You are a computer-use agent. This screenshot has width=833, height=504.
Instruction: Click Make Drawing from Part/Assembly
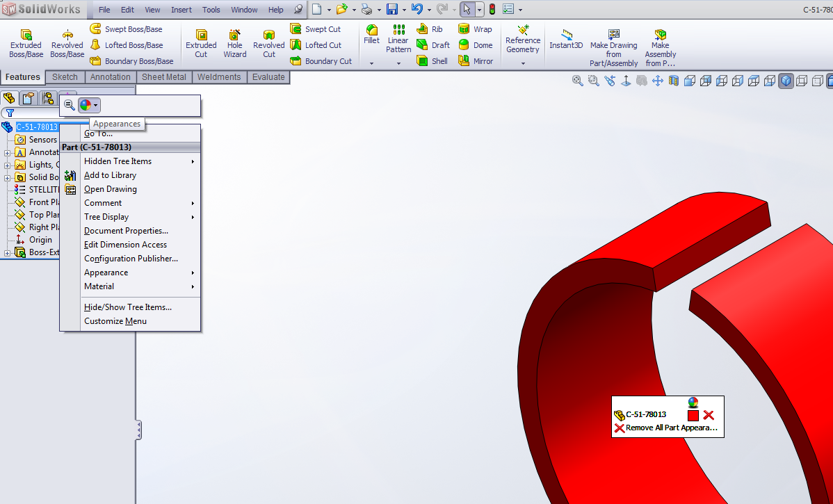(613, 47)
